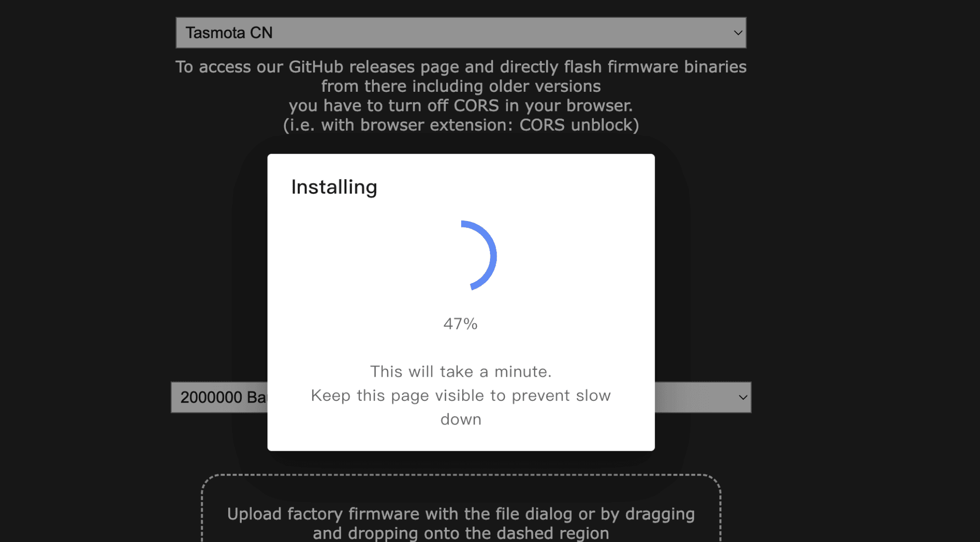
Task: Open the Tasmota CN firmware dropdown
Action: pyautogui.click(x=460, y=33)
